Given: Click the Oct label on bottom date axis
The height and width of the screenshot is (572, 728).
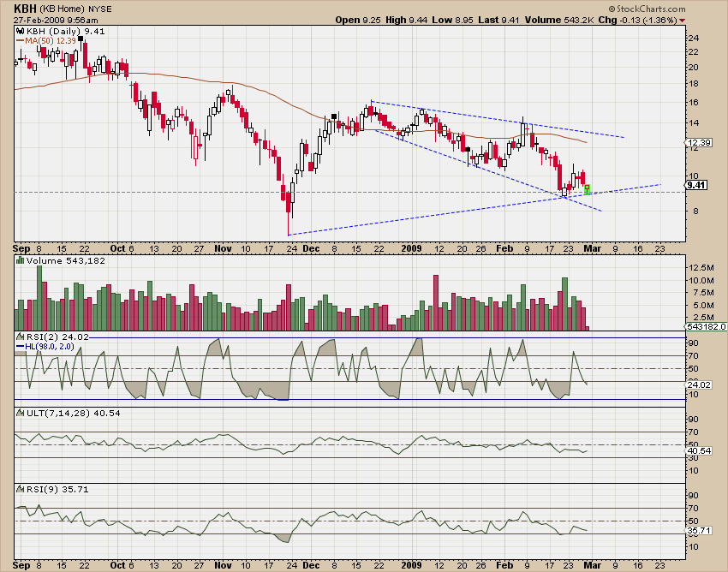Looking at the screenshot, I should tap(118, 565).
